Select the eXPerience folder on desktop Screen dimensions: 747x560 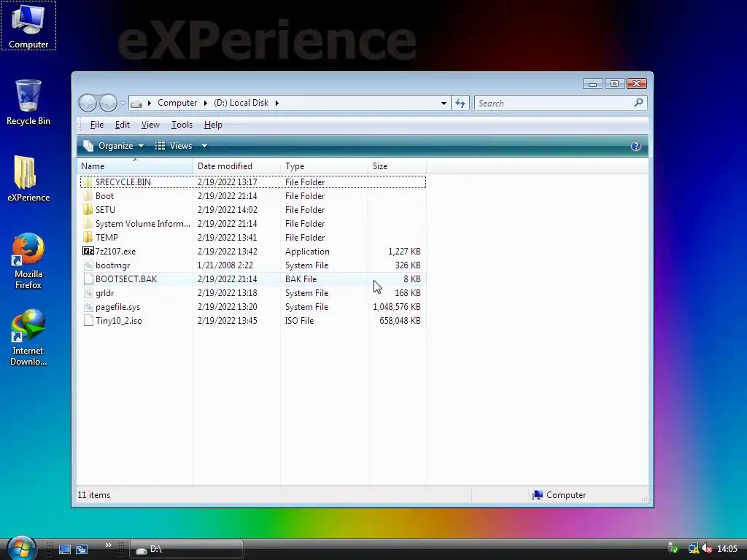pos(28,179)
